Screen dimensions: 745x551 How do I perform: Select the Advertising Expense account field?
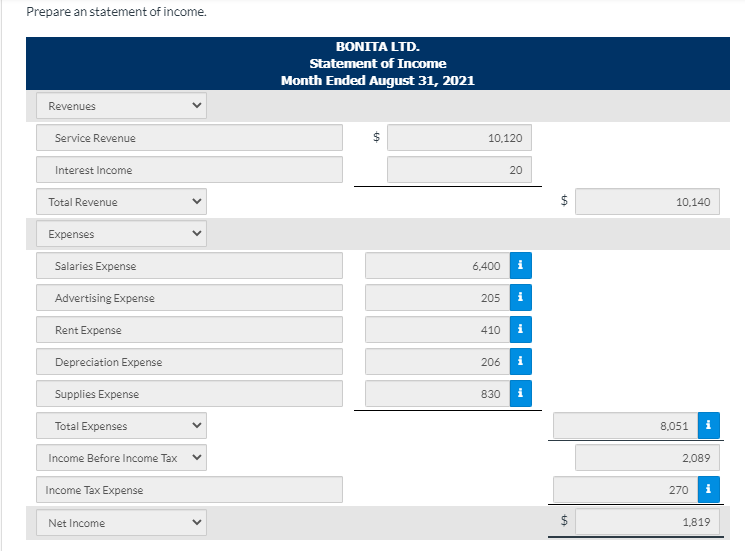tap(189, 297)
